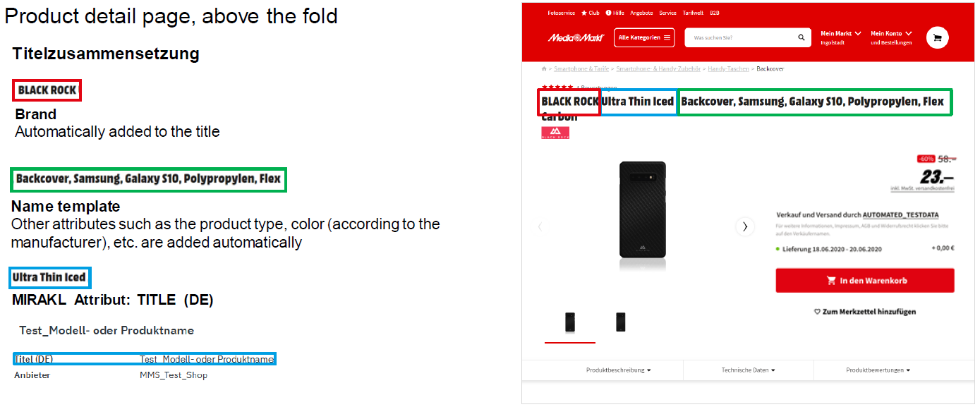Go to next product image arrow

[745, 226]
